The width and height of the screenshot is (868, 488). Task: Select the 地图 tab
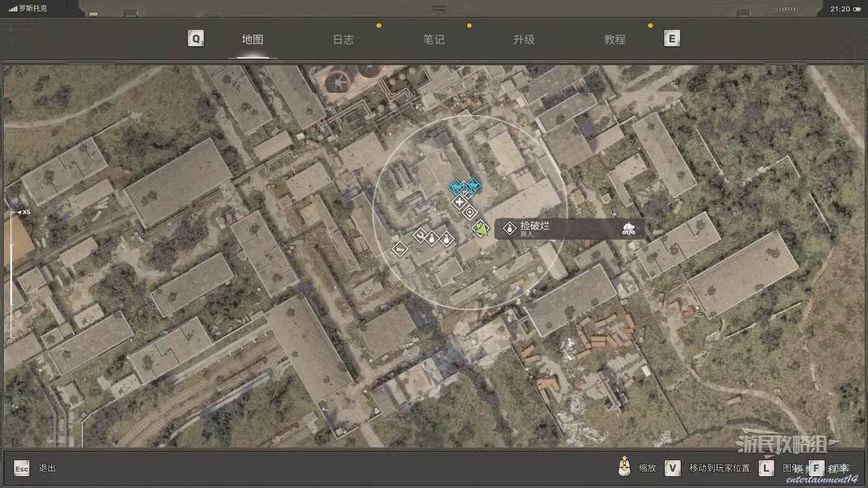point(252,40)
